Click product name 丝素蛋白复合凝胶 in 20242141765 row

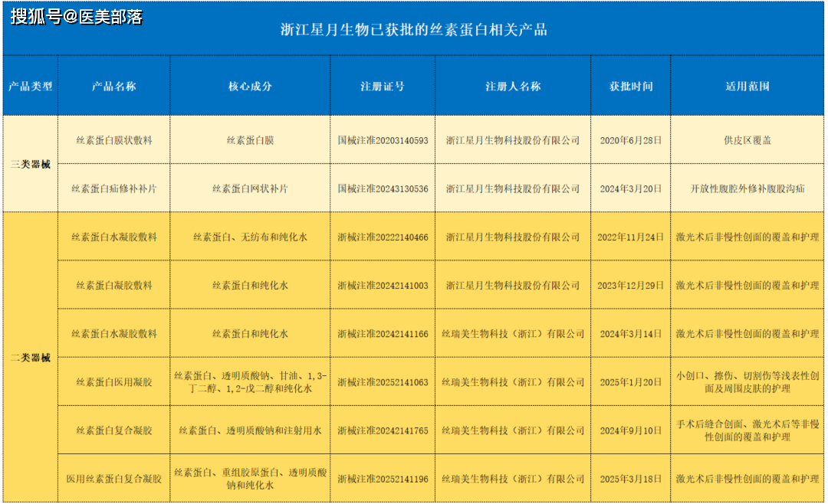click(114, 430)
